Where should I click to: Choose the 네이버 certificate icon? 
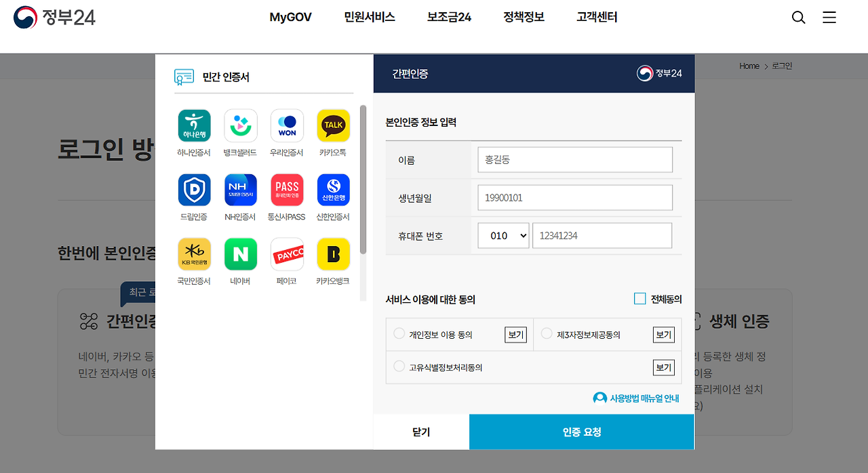[241, 254]
